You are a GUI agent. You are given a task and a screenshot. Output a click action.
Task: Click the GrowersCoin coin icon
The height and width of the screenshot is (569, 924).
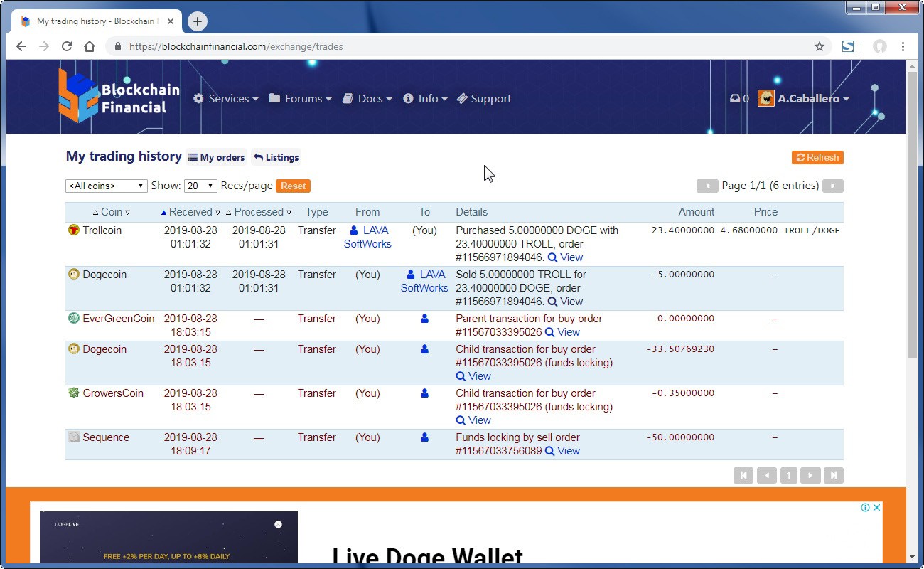click(x=74, y=393)
